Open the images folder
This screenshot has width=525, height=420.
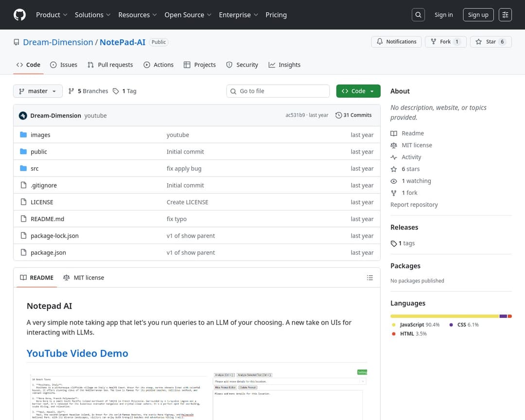click(40, 135)
